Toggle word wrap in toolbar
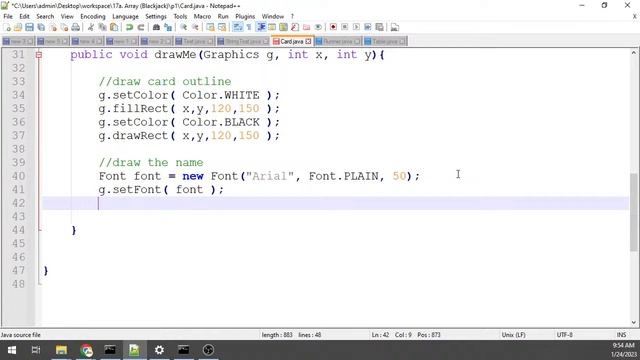The image size is (640, 360). coord(237,27)
